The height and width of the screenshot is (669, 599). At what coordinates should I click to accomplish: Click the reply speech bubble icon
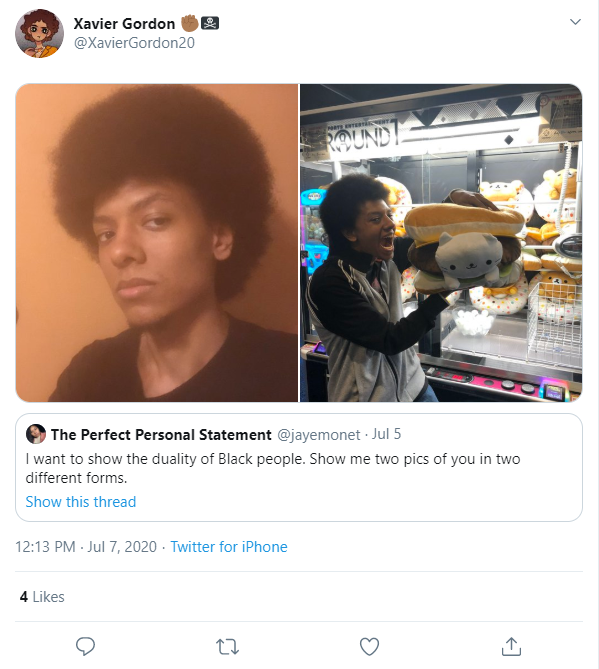(x=85, y=646)
